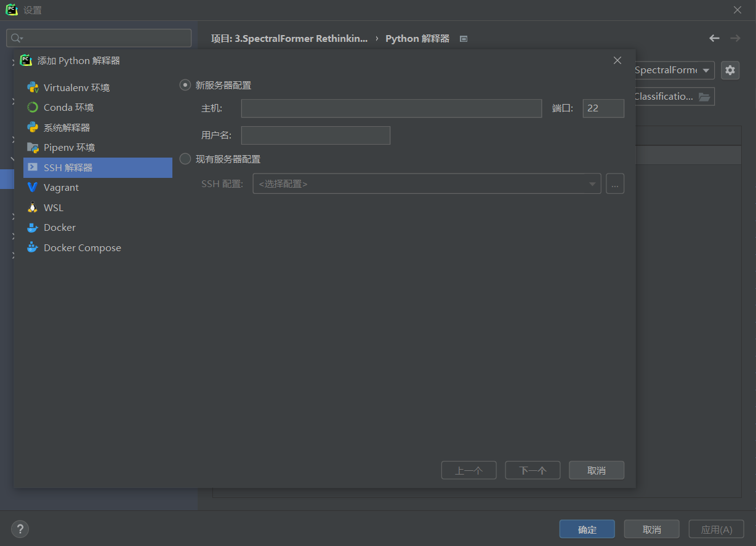The image size is (756, 546).
Task: Click the Docker whale icon
Action: click(x=33, y=228)
